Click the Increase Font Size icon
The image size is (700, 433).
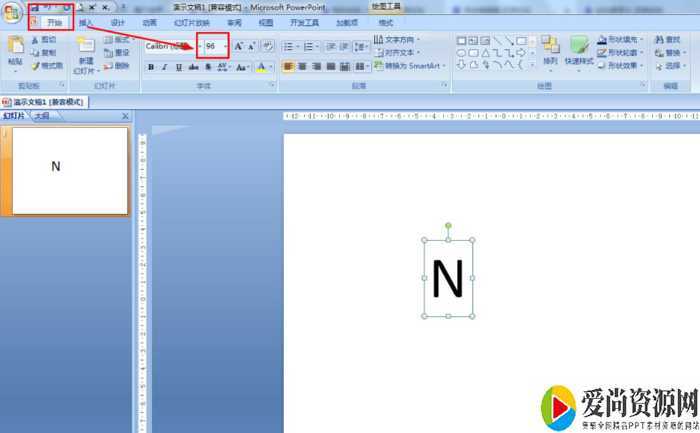point(239,46)
